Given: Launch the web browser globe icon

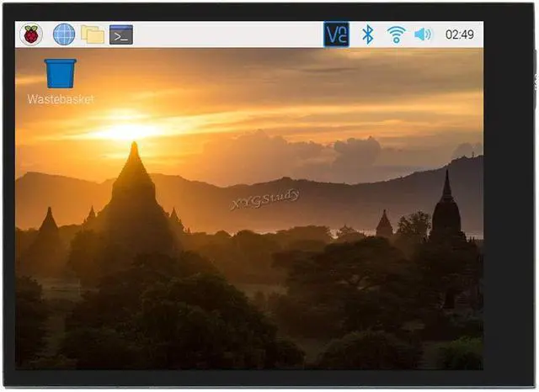Looking at the screenshot, I should pos(64,34).
